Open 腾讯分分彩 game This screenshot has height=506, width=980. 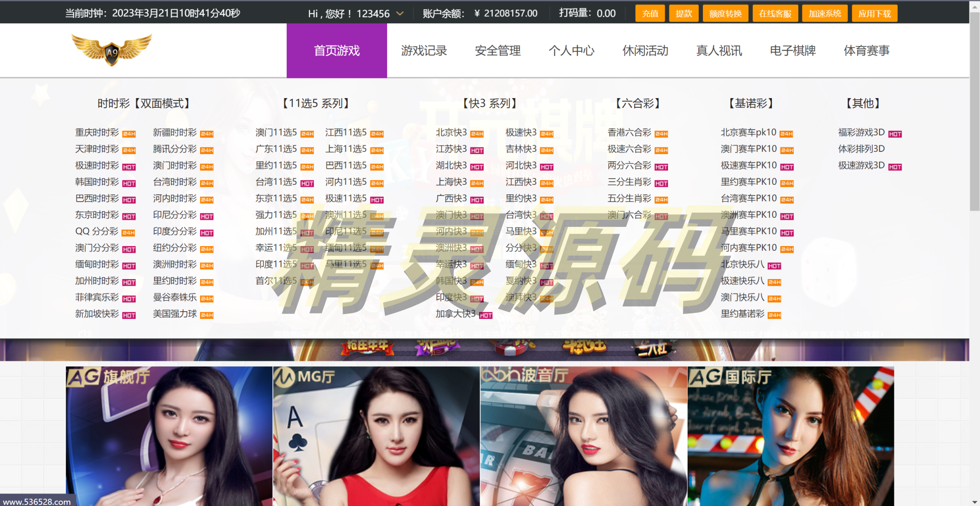tap(175, 149)
